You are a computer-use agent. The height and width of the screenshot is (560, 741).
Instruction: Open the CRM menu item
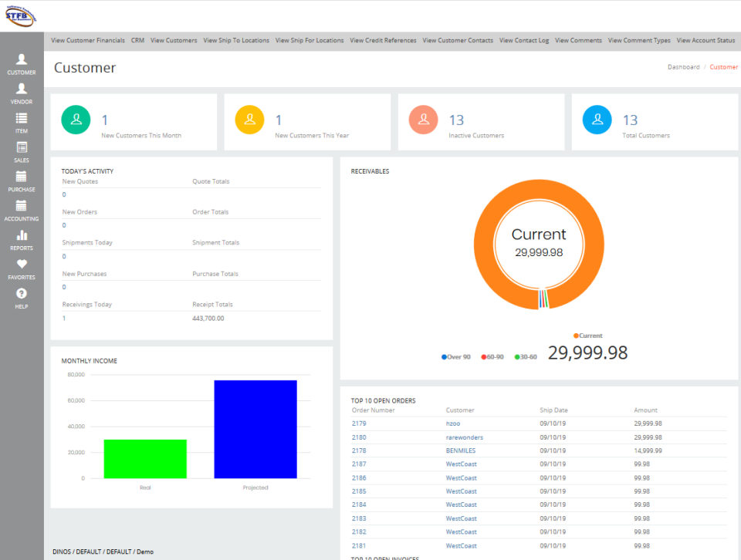(137, 41)
